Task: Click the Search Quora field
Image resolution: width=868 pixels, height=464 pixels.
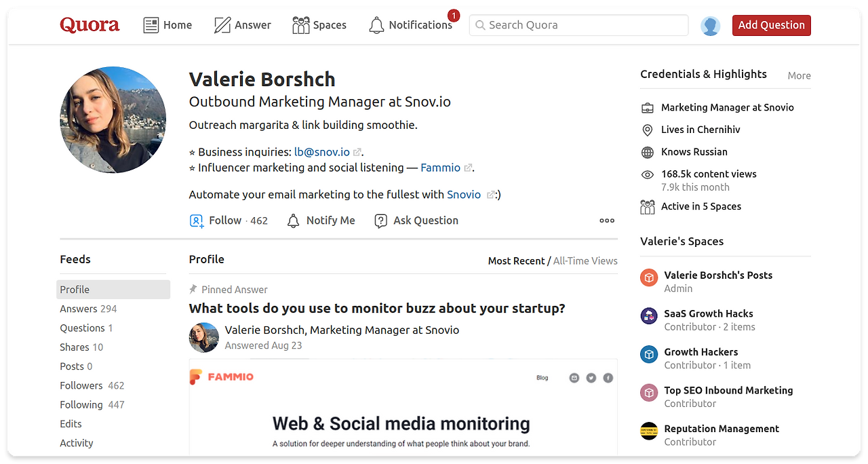Action: pos(578,25)
